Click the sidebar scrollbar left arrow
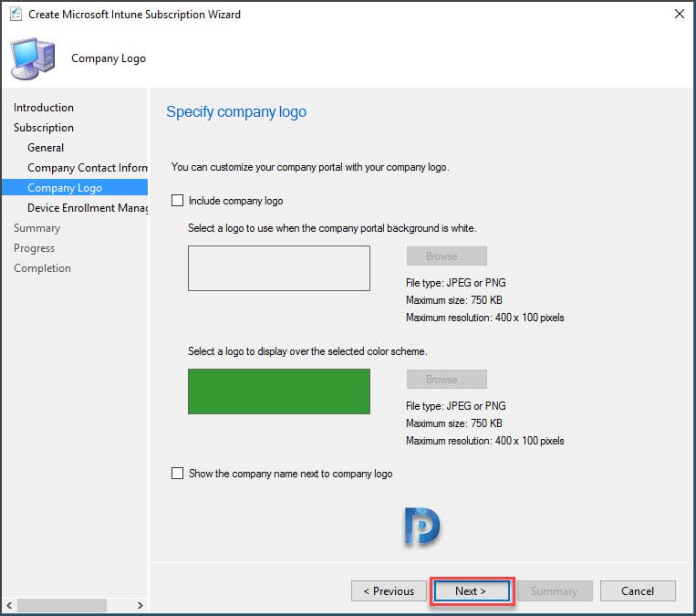 pos(9,605)
